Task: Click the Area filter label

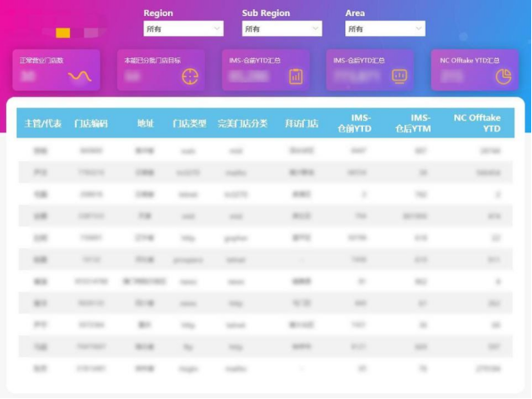Action: click(355, 13)
